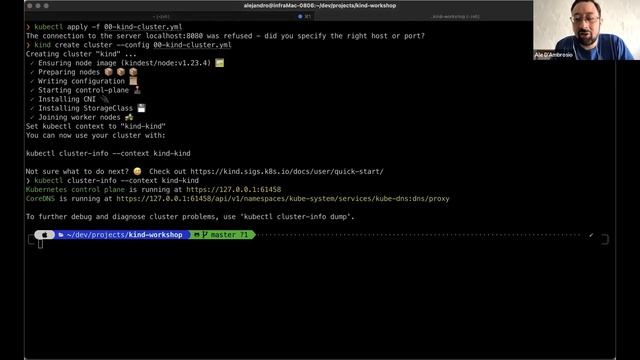Click the emoji after Joining worker nodes

point(129,117)
